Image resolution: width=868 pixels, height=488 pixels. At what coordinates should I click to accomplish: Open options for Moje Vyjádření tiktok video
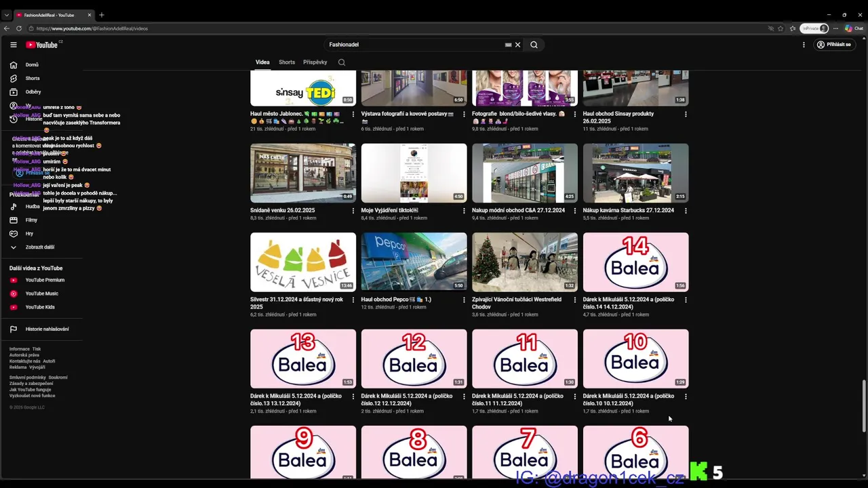click(x=464, y=211)
